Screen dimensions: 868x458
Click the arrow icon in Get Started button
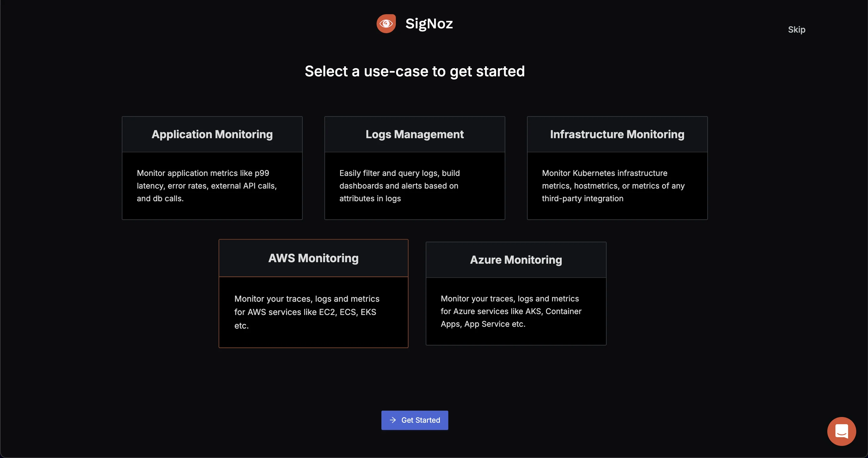(x=393, y=420)
